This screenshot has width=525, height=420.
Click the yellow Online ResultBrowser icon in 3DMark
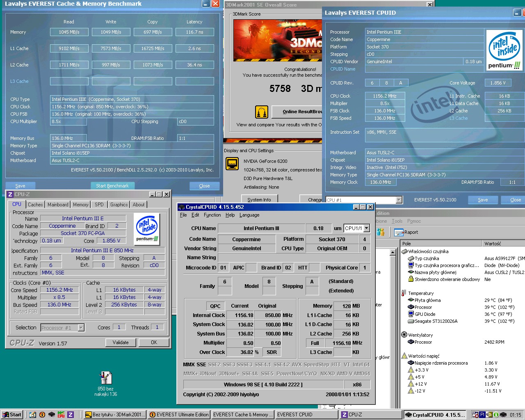(x=261, y=112)
